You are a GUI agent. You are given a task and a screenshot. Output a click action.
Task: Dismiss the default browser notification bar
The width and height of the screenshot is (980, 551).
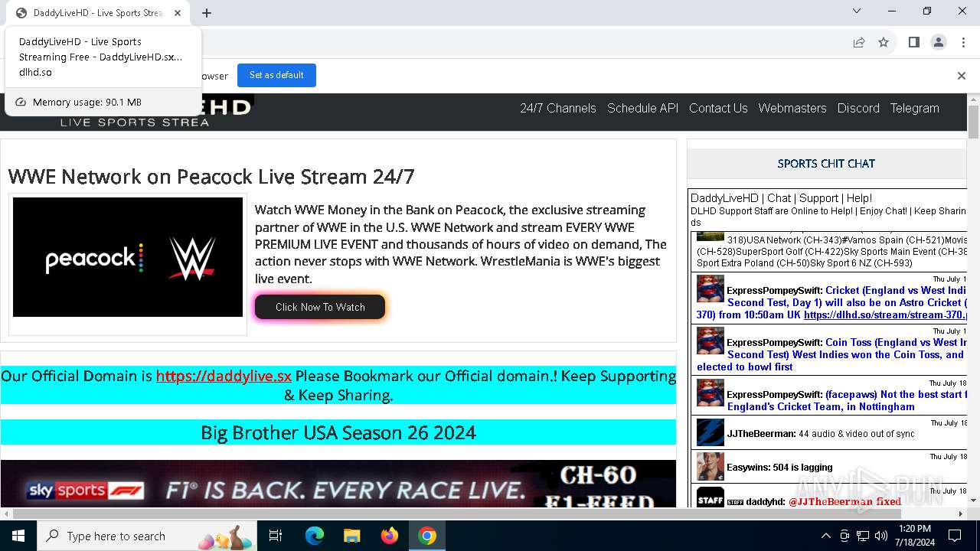pos(962,75)
